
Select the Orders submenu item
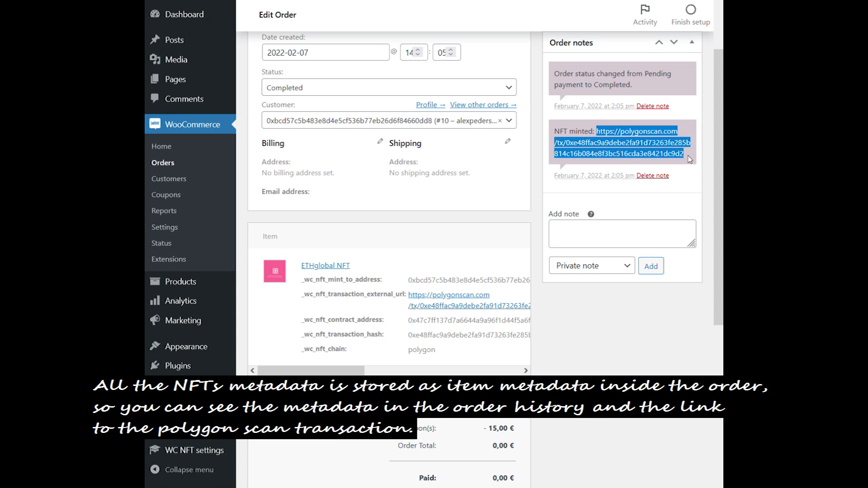[x=163, y=162]
